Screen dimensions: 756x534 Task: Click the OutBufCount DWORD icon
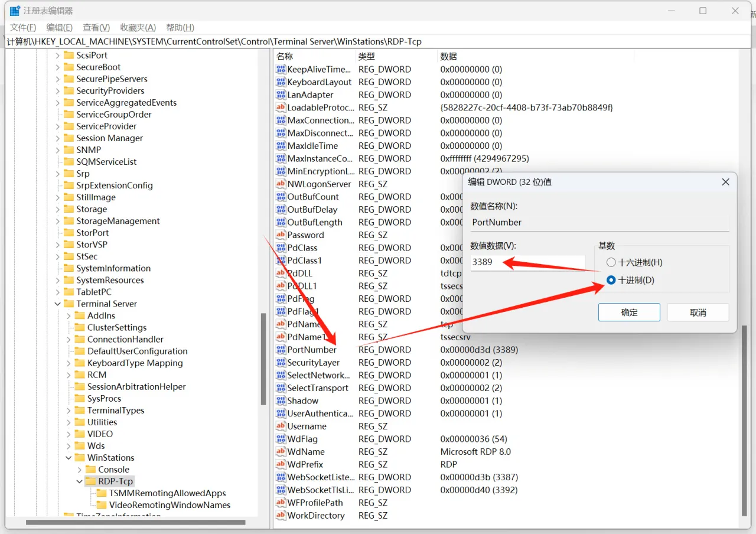281,197
